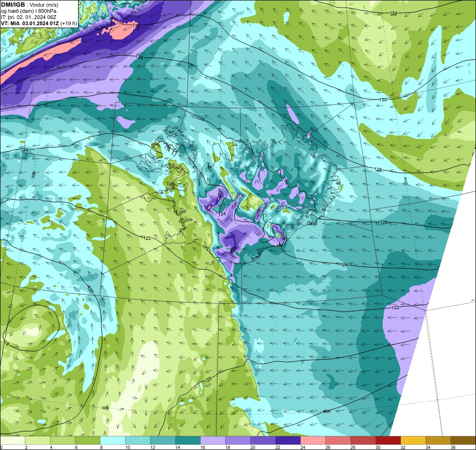Image resolution: width=476 pixels, height=450 pixels.
Task: Click the legend scale value '14'
Action: coord(178,447)
